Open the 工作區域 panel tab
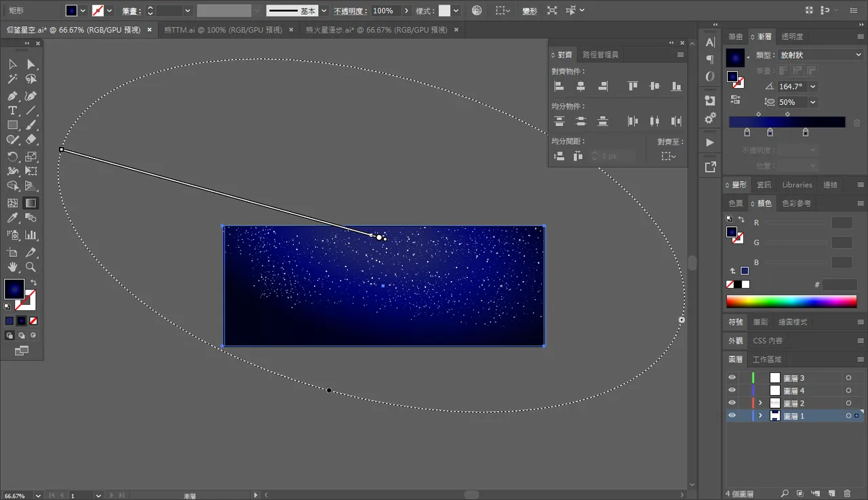Viewport: 868px width, 500px height. click(768, 359)
